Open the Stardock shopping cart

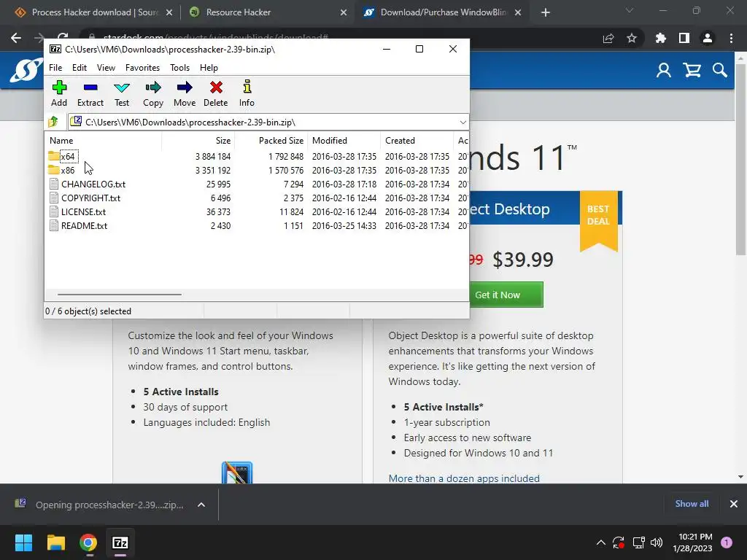pos(692,71)
